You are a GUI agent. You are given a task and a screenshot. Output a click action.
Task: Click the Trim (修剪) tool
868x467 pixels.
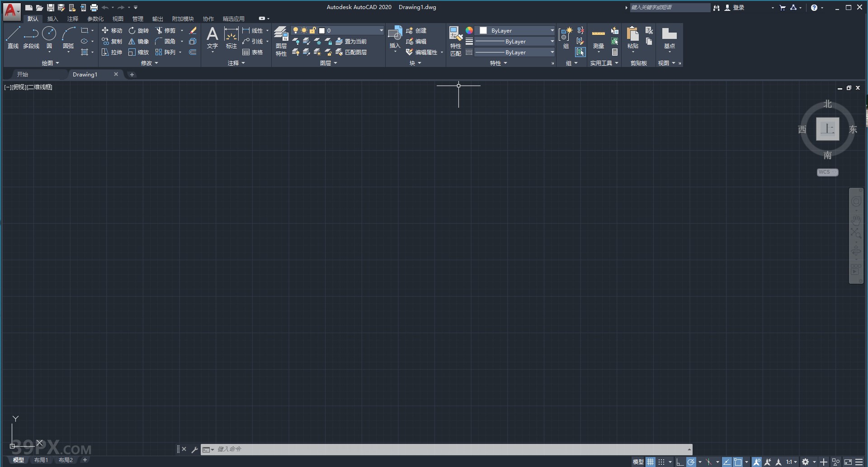point(165,30)
